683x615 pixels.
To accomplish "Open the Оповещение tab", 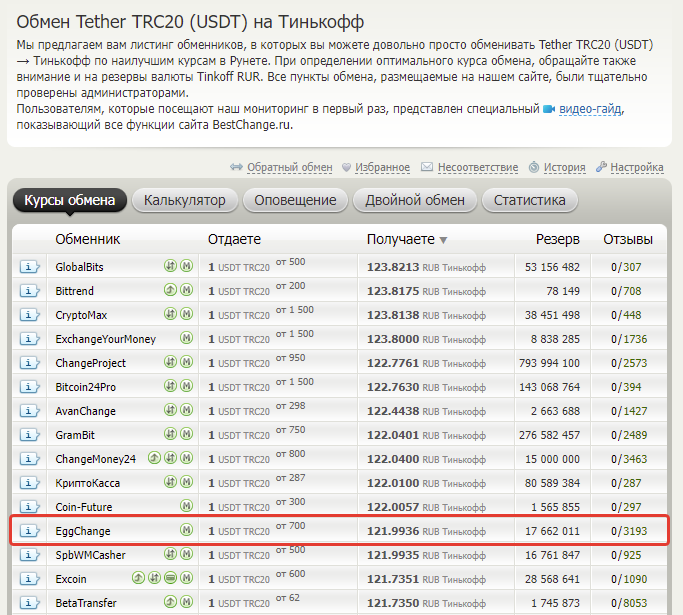I will point(295,200).
